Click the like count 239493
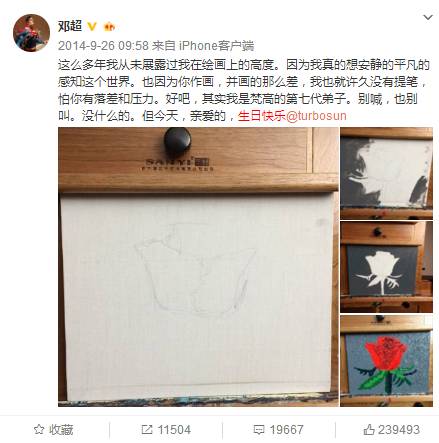 click(399, 429)
